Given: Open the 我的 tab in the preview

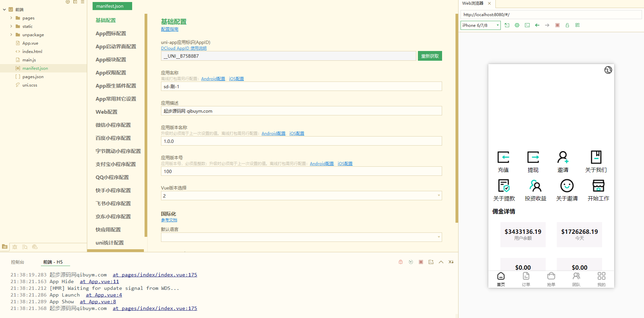Looking at the screenshot, I should click(601, 279).
